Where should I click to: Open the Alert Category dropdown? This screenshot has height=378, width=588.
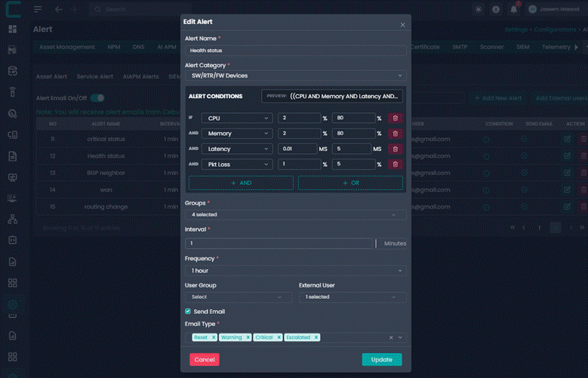coord(296,75)
